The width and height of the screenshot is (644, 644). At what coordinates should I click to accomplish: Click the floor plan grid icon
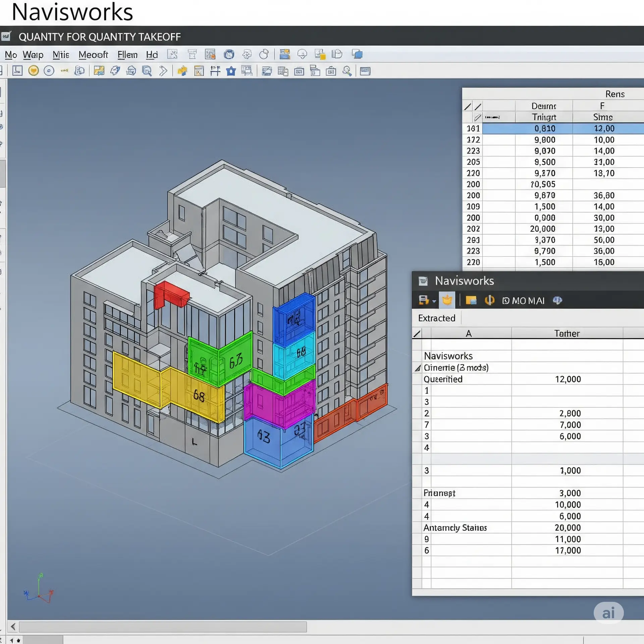coord(247,71)
